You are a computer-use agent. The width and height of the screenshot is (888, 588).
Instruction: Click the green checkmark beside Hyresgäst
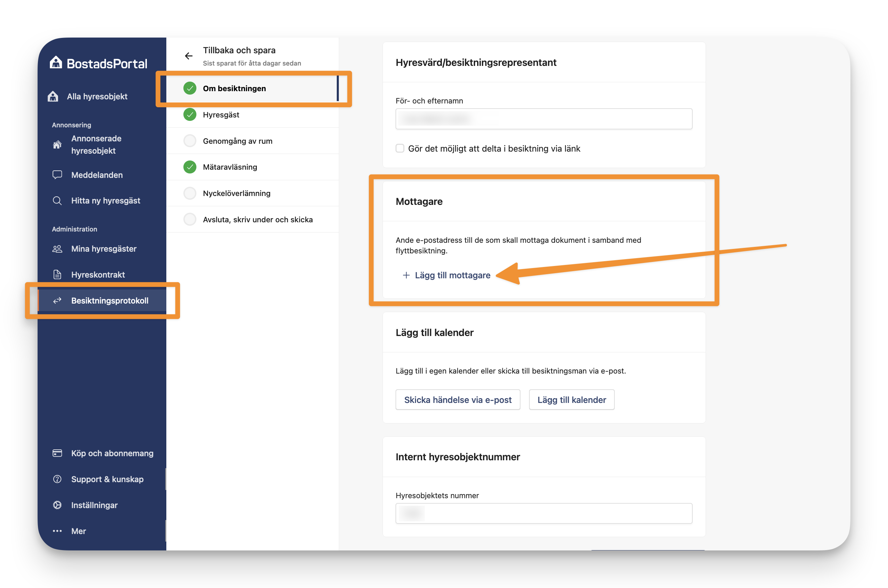tap(190, 114)
